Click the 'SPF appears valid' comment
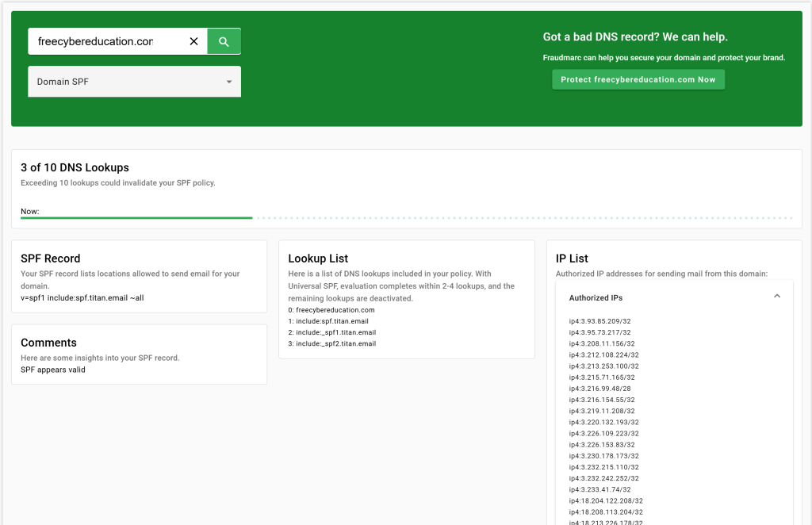This screenshot has width=812, height=525. point(53,370)
